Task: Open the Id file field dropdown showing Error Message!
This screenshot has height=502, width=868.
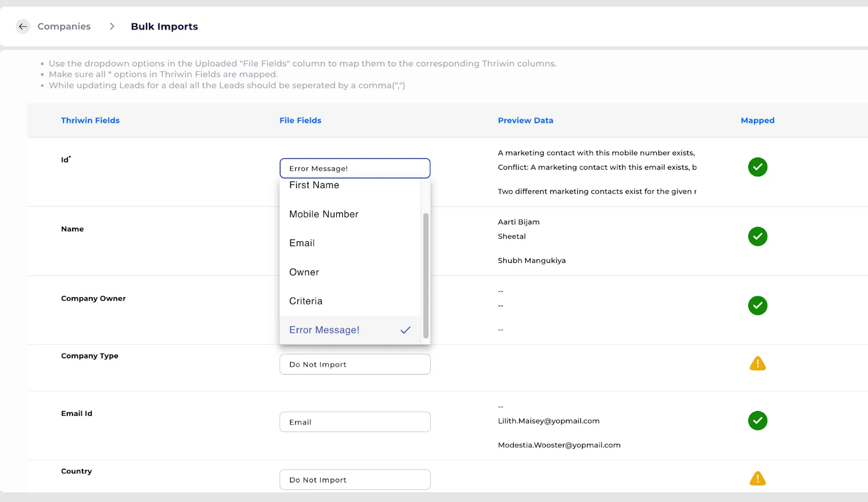Action: click(x=355, y=168)
